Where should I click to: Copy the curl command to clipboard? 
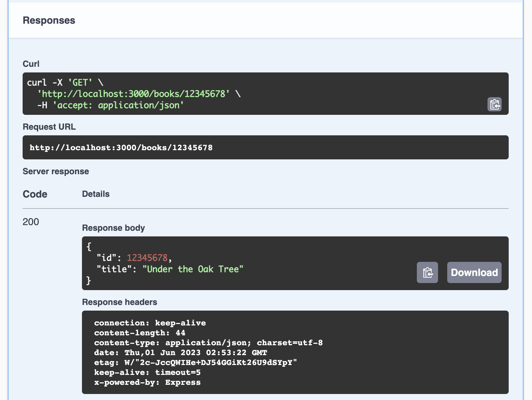pyautogui.click(x=494, y=104)
